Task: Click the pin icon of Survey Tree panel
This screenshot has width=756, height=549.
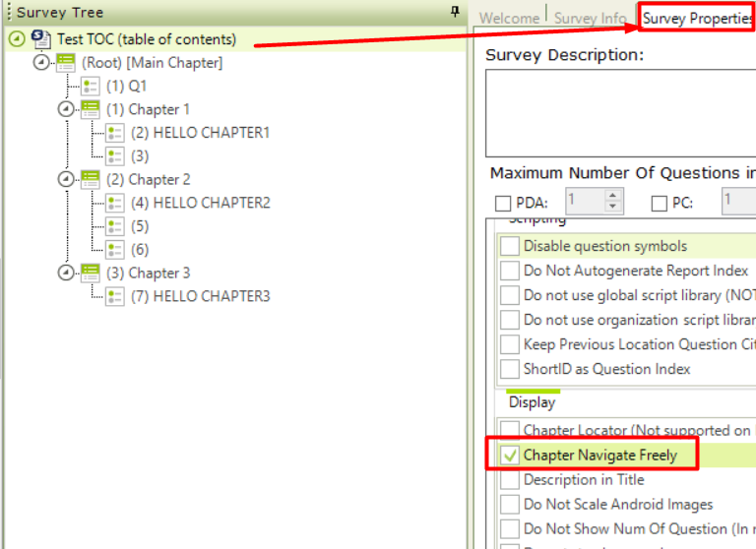Action: point(455,12)
